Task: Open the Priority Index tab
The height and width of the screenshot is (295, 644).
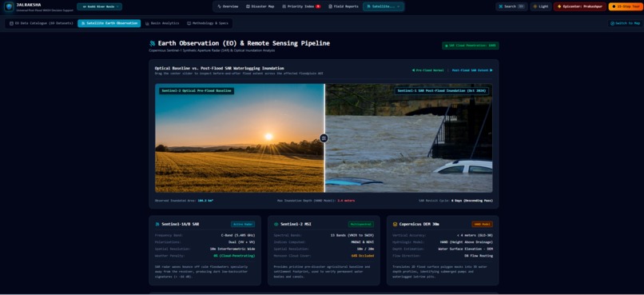Action: coord(301,6)
